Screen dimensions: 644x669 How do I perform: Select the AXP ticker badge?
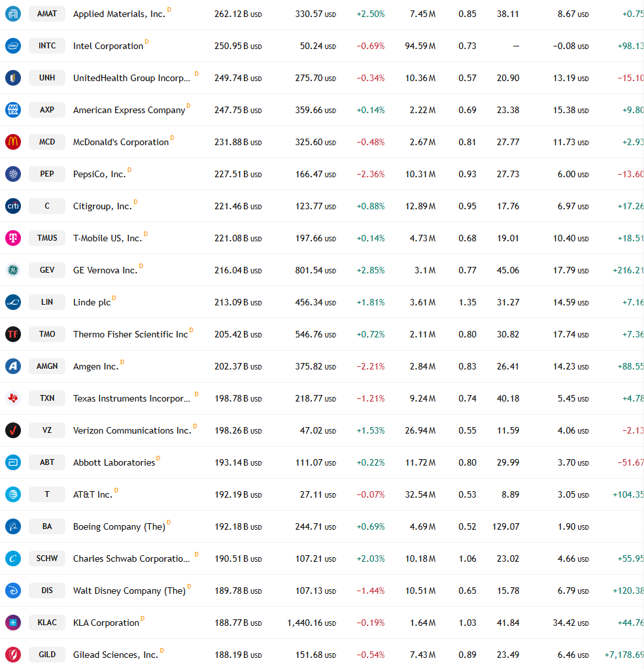pos(47,110)
